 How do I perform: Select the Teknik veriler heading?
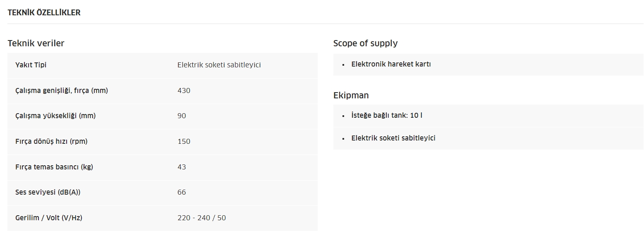click(36, 43)
